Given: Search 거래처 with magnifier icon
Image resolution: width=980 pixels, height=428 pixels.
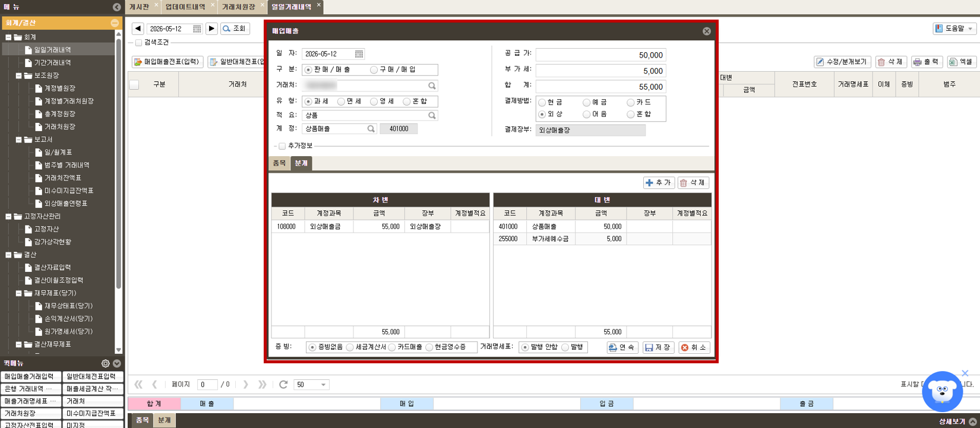Looking at the screenshot, I should click(432, 85).
